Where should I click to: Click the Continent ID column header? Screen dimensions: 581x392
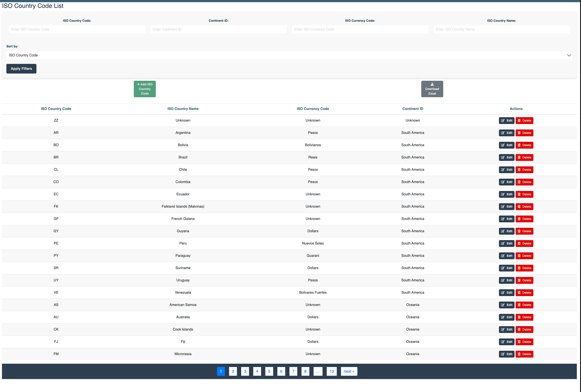(x=412, y=109)
